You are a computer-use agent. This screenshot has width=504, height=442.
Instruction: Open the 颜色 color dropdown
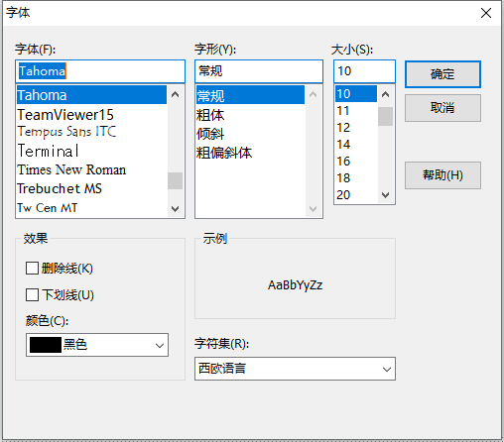97,345
